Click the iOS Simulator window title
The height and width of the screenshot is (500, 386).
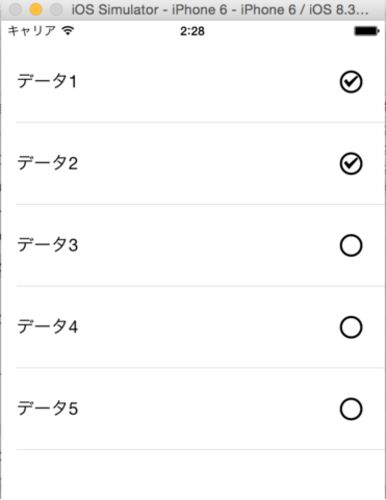click(x=220, y=10)
